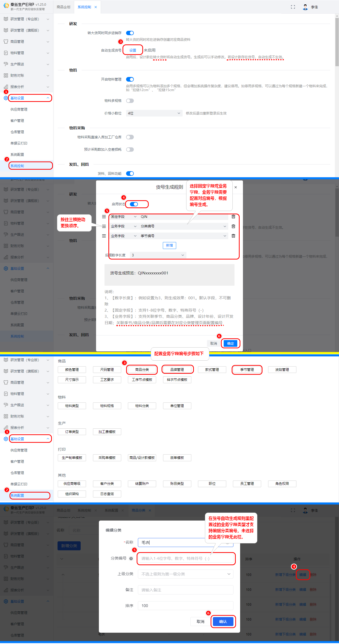The width and height of the screenshot is (339, 644).
Task: Click drag handle of 季节编号 row
Action: [104, 236]
